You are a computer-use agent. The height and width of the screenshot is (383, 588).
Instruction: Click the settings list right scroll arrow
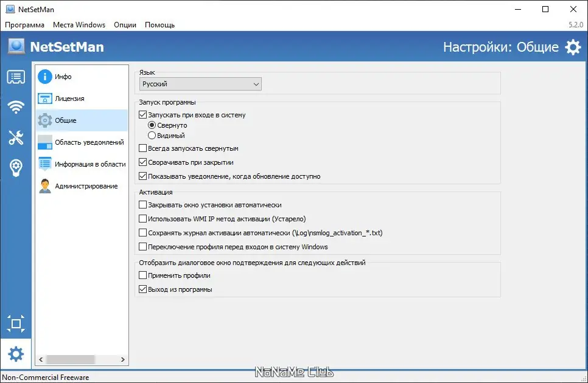(122, 359)
